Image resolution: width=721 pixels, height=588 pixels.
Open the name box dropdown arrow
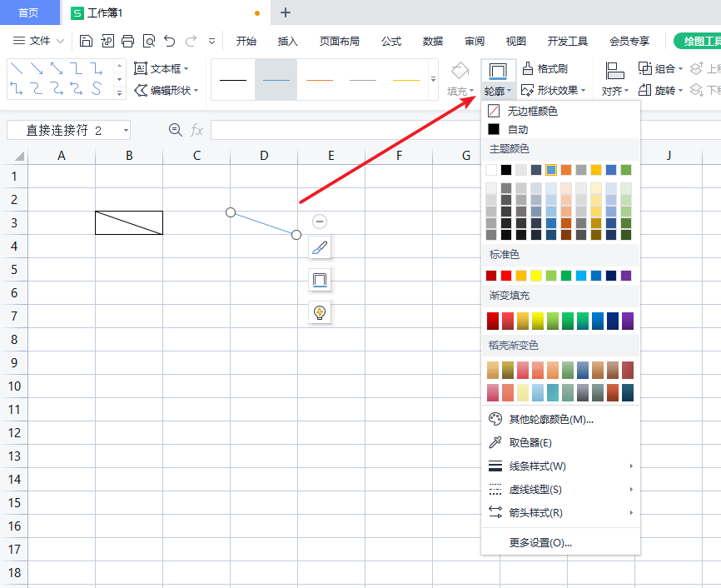(x=125, y=130)
